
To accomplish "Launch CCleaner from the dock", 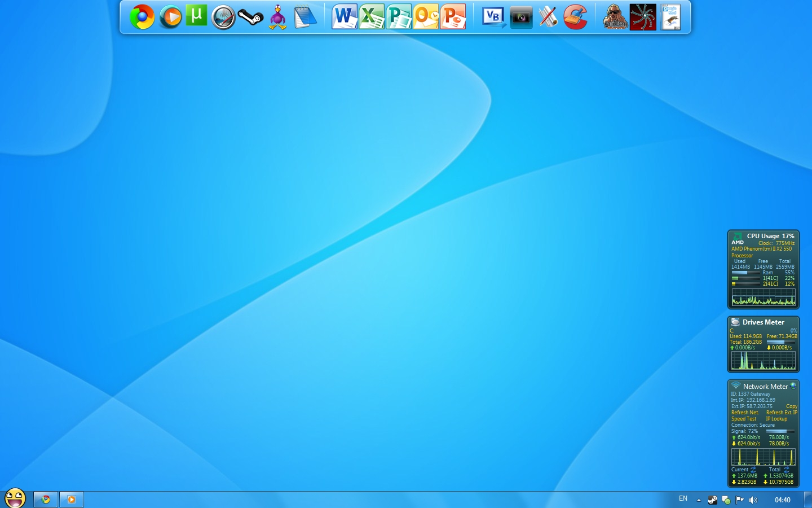I will (575, 17).
